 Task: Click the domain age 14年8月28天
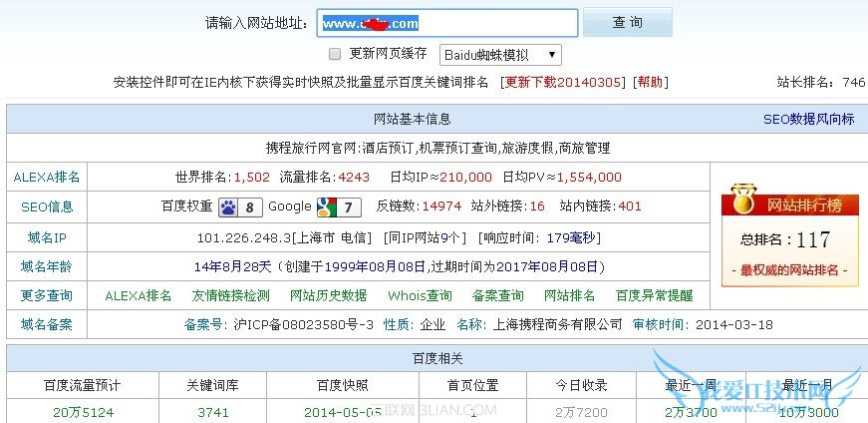[x=232, y=267]
